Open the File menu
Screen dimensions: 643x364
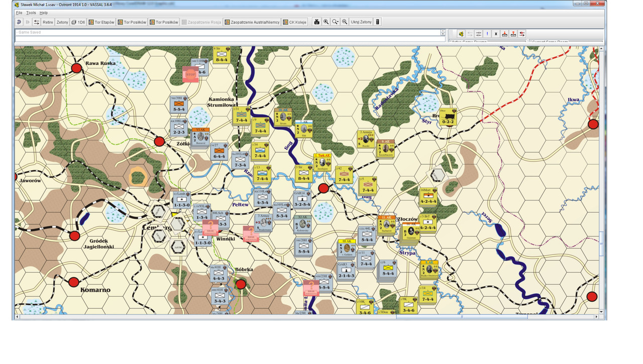pos(19,13)
